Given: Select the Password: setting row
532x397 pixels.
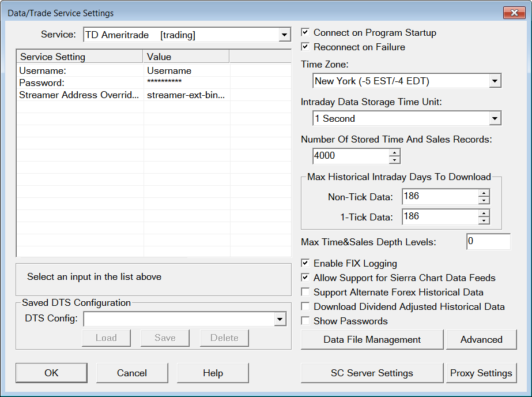Looking at the screenshot, I should 154,83.
